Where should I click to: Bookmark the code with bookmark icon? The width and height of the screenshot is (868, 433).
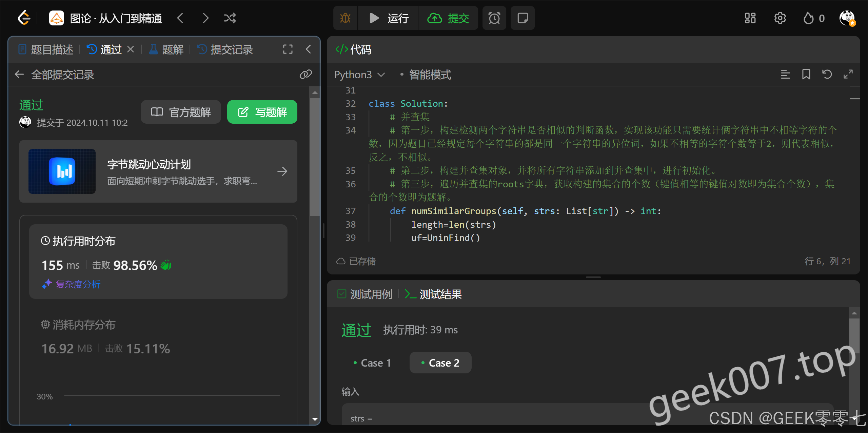coord(806,74)
